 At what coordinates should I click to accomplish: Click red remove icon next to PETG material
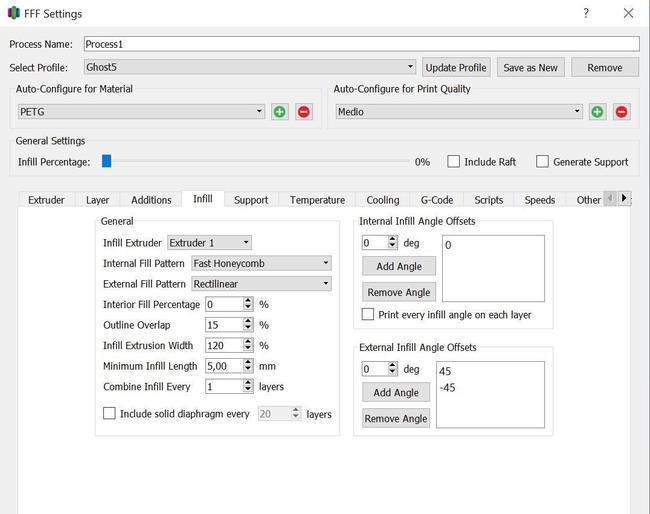pos(304,112)
